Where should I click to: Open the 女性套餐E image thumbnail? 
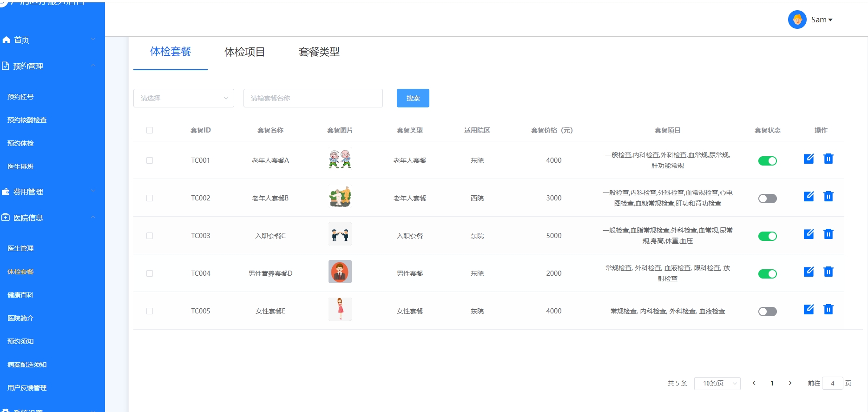tap(340, 309)
